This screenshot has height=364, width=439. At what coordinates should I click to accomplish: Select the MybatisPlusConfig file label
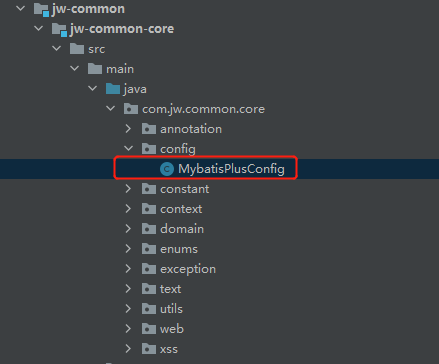click(x=231, y=169)
